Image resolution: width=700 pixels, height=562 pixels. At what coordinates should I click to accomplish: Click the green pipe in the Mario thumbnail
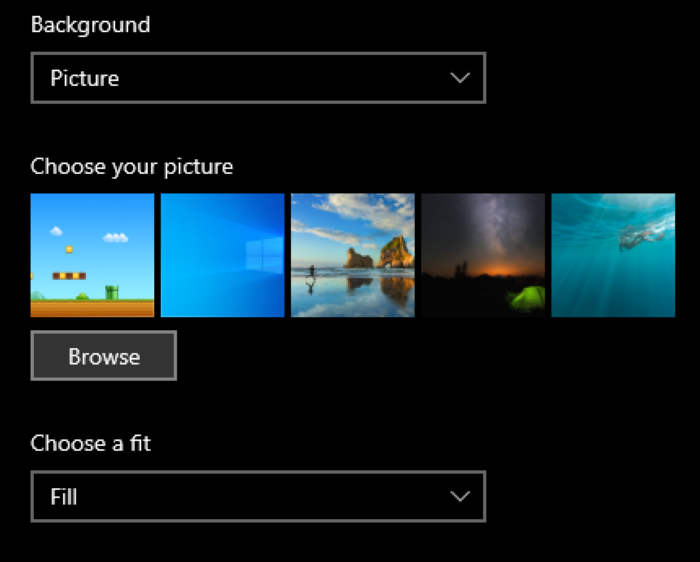113,292
